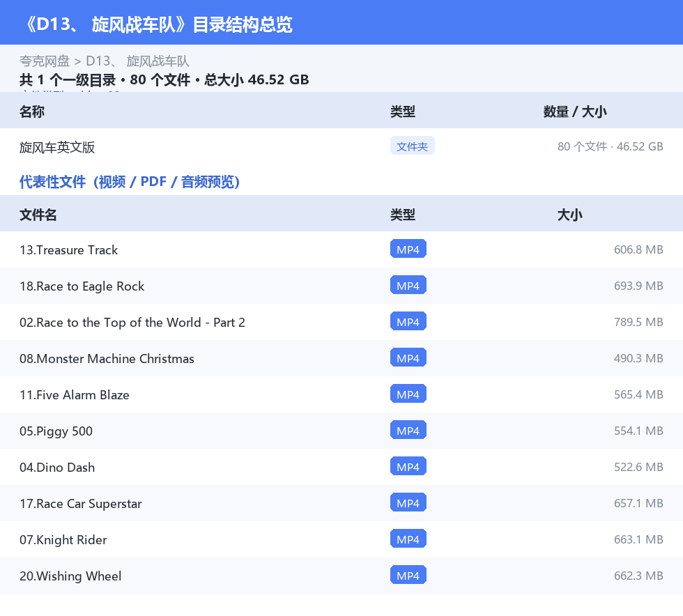Click the size value "606.8 MB"
The width and height of the screenshot is (683, 616).
[638, 249]
